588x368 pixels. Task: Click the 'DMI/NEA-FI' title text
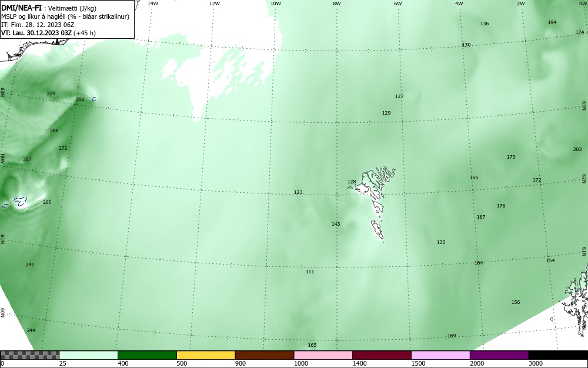point(21,8)
